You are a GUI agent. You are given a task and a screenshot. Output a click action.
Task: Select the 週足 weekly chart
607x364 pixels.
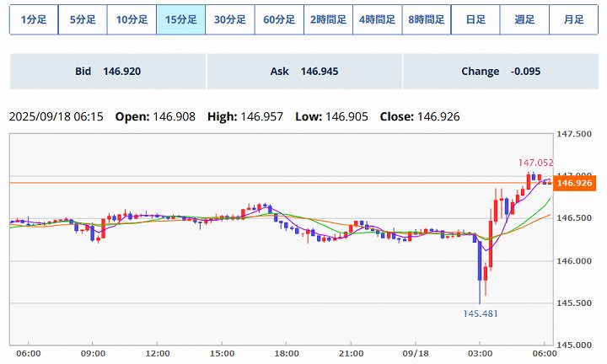524,19
